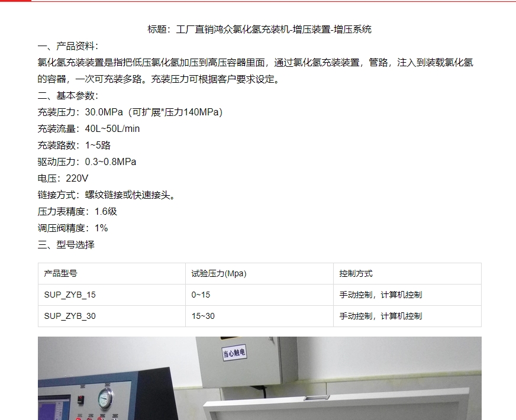This screenshot has height=420, width=516.
Task: Select the heading 三、型号选择
Action: coord(66,245)
